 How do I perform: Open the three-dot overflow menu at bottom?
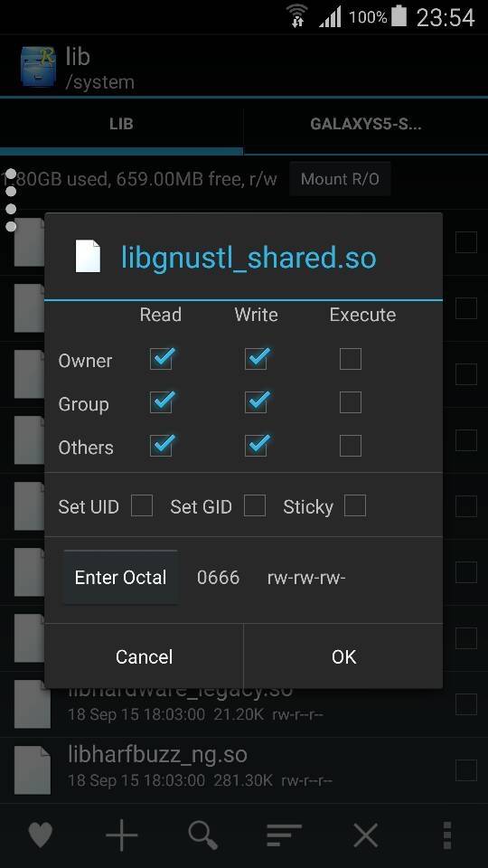pos(447,835)
